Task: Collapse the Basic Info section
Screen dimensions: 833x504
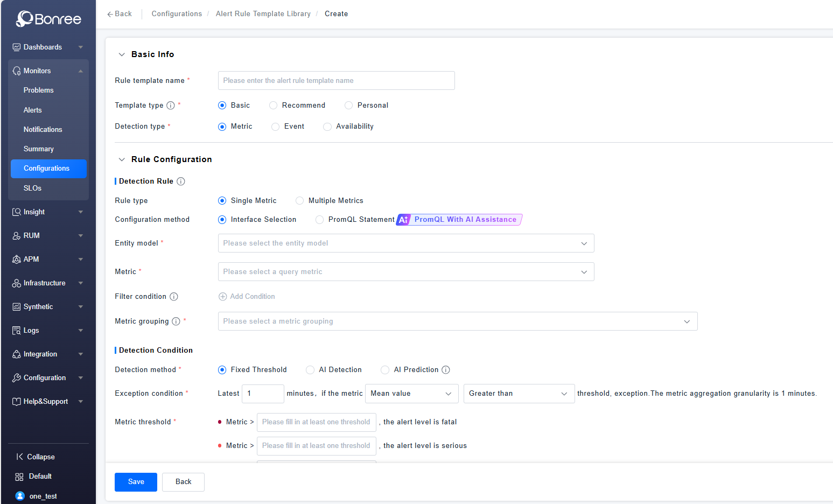Action: 122,54
